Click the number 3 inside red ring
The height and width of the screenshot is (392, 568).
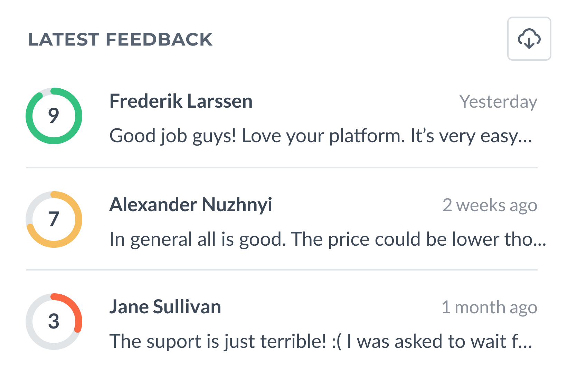pos(54,321)
